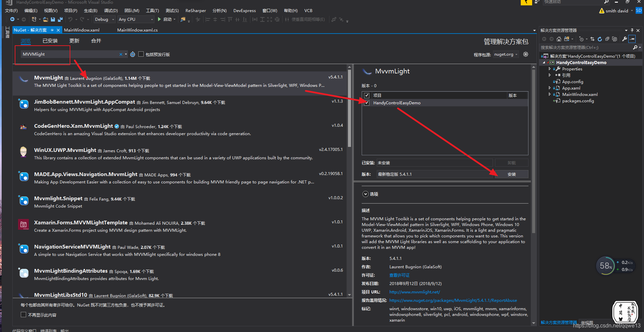Image resolution: width=644 pixels, height=332 pixels.
Task: Open the version 5.4.1.1 dropdown
Action: click(x=435, y=174)
